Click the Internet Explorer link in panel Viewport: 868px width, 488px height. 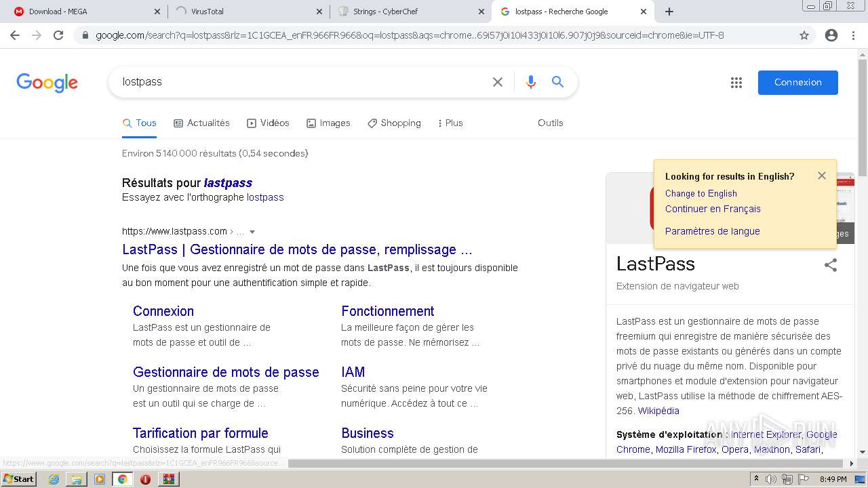pyautogui.click(x=766, y=434)
